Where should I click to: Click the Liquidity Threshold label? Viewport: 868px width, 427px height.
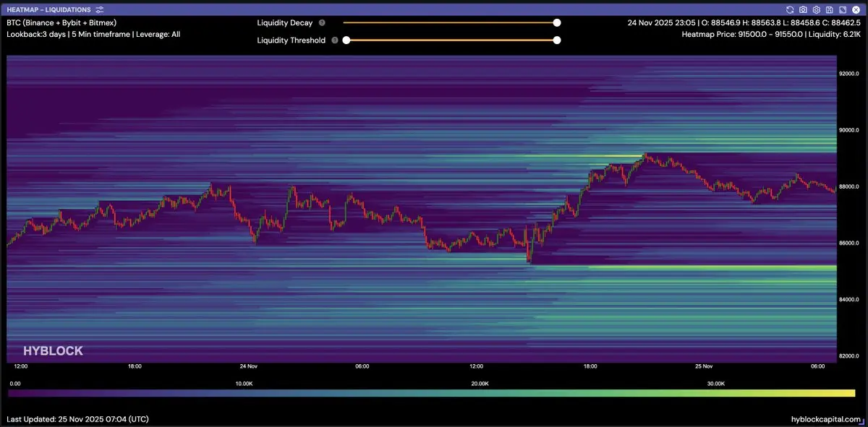(x=292, y=40)
